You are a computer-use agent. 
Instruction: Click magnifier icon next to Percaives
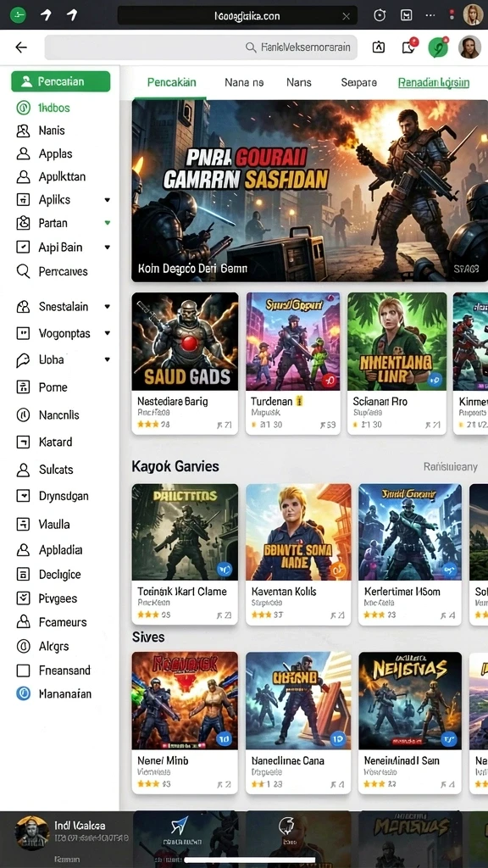pyautogui.click(x=23, y=271)
